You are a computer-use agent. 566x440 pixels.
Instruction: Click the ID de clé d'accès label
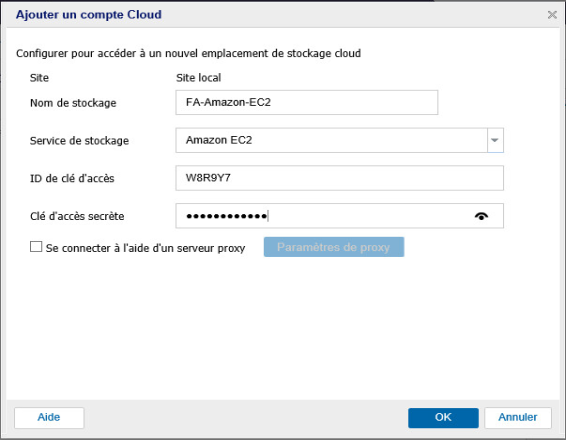72,178
